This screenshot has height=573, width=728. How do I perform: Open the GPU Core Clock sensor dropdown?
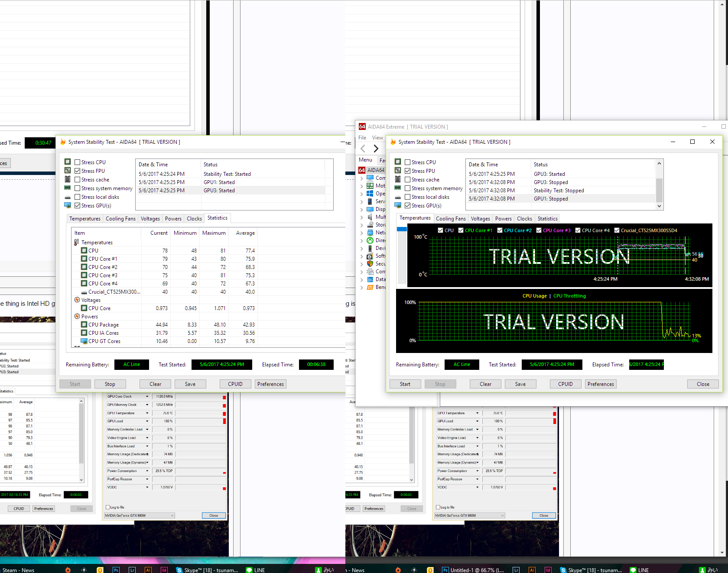point(147,397)
